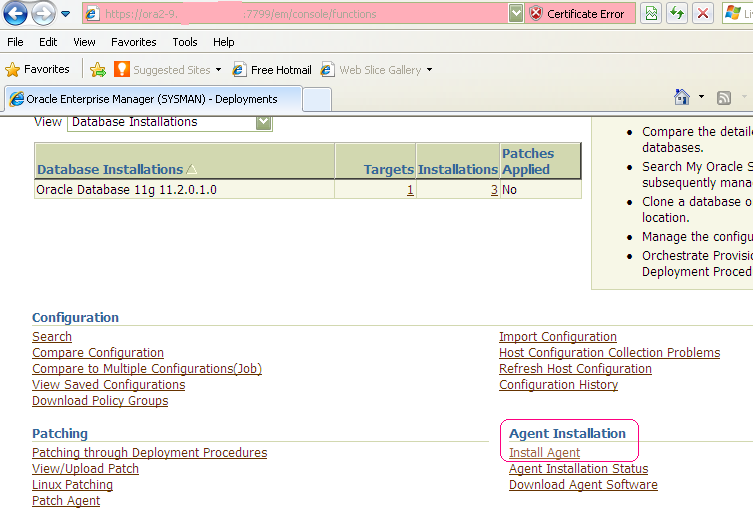This screenshot has height=519, width=753.
Task: Open the Refresh Host Configuration link
Action: 575,369
